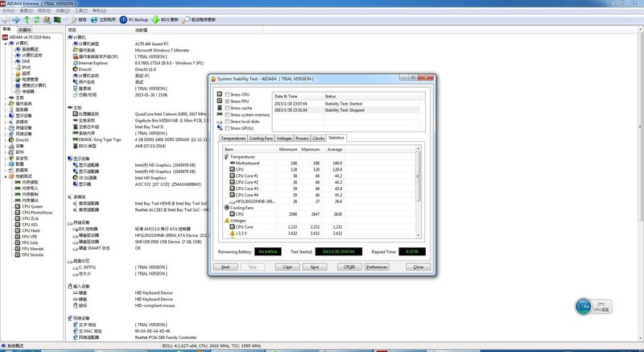644x352 pixels.
Task: Click the Maximum column header
Action: click(310, 150)
